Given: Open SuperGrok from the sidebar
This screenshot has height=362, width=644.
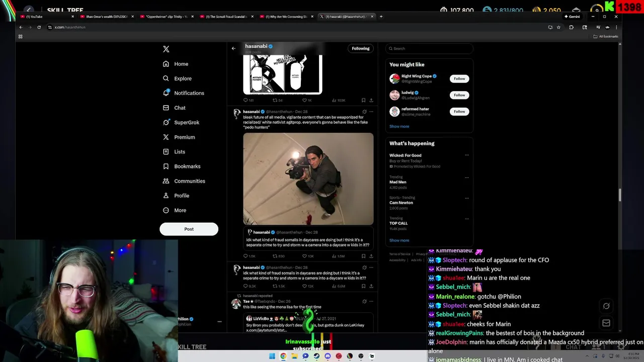Looking at the screenshot, I should point(181,122).
